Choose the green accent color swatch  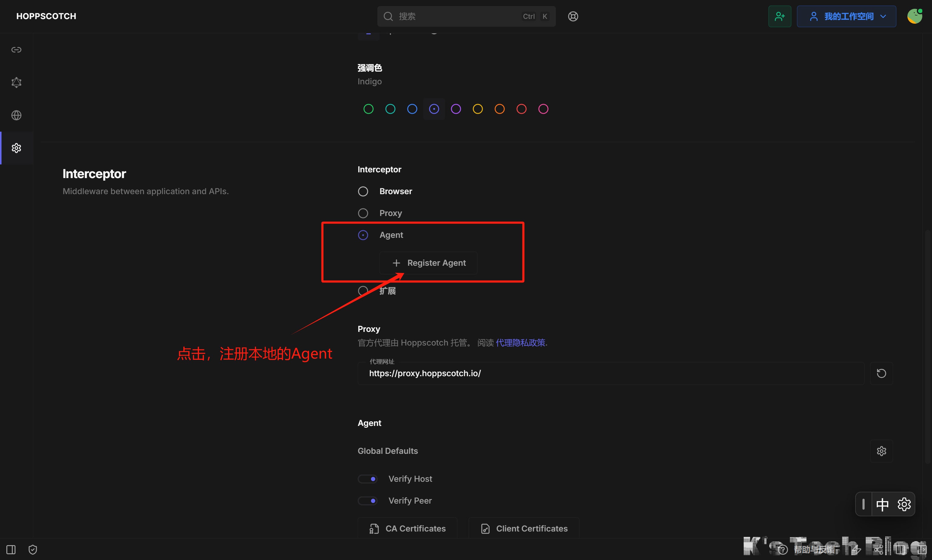[368, 109]
